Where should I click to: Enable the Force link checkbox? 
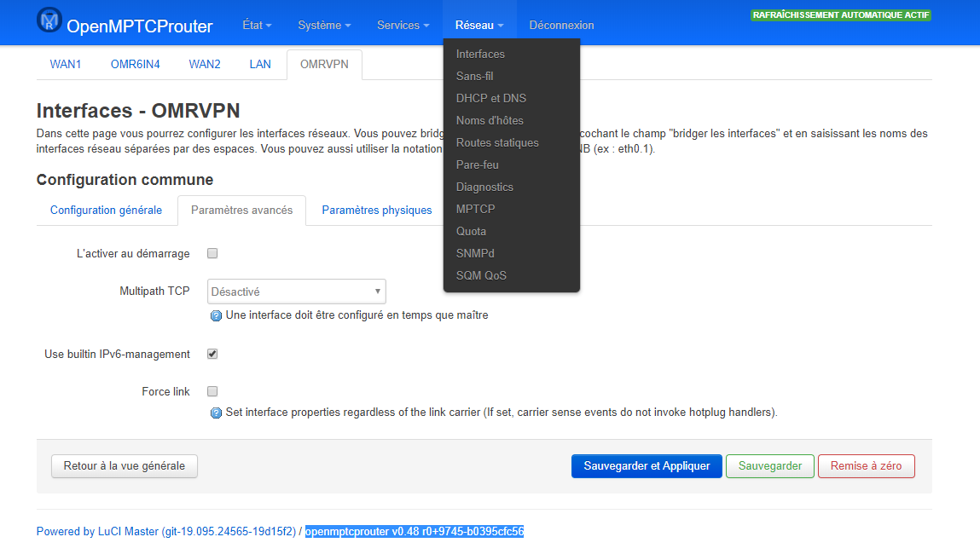point(212,391)
